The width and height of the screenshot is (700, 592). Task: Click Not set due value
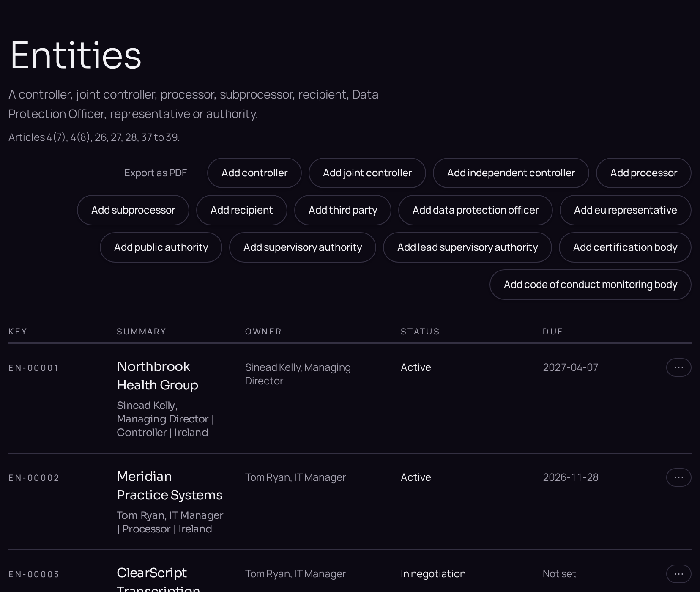click(x=559, y=574)
